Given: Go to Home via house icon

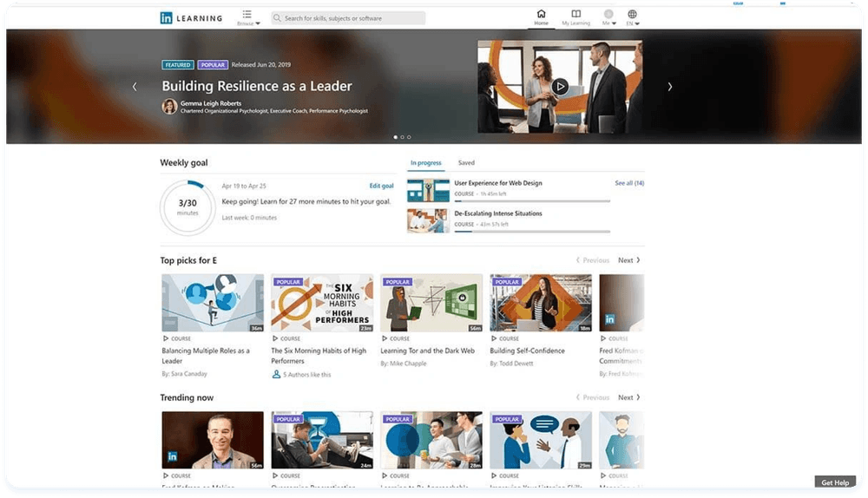Looking at the screenshot, I should click(x=542, y=17).
